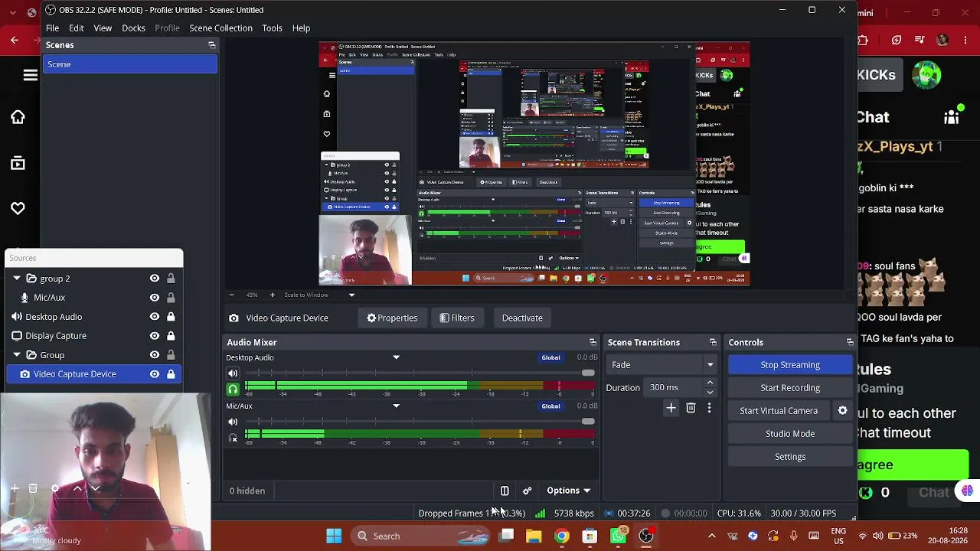Click the heart icon in the browser sidebar
This screenshot has width=980, height=551.
click(18, 208)
